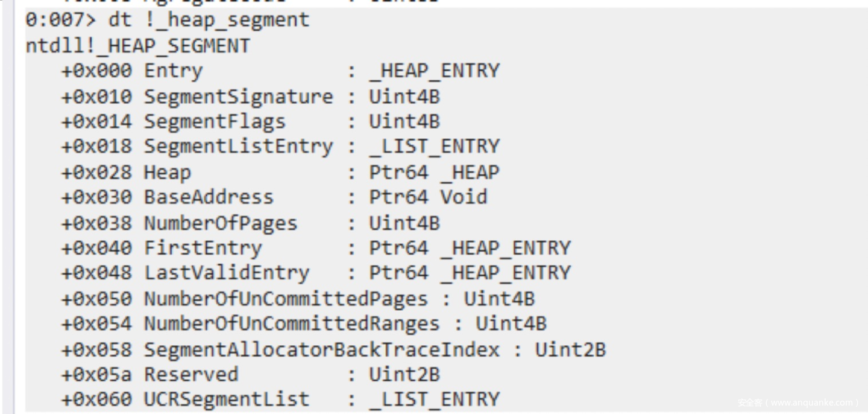Click the Reserved field name
The width and height of the screenshot is (868, 414).
[x=190, y=374]
